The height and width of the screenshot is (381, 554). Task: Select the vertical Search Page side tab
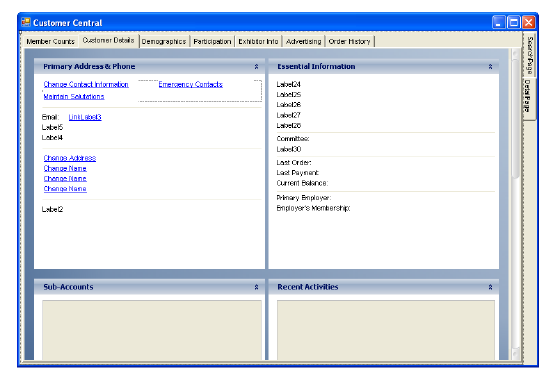pos(530,54)
